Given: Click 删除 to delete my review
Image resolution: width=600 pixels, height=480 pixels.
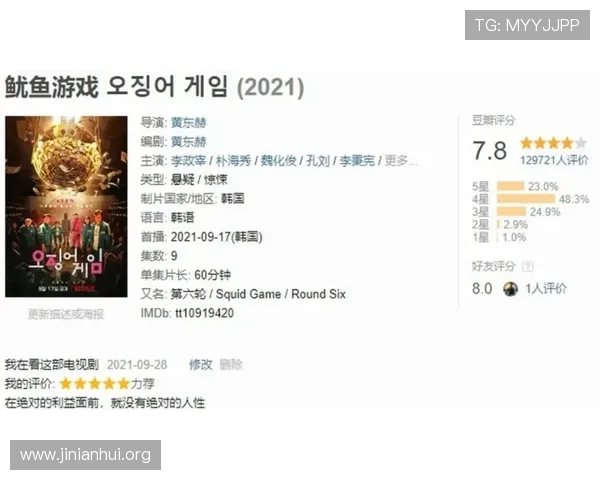Looking at the screenshot, I should [231, 364].
